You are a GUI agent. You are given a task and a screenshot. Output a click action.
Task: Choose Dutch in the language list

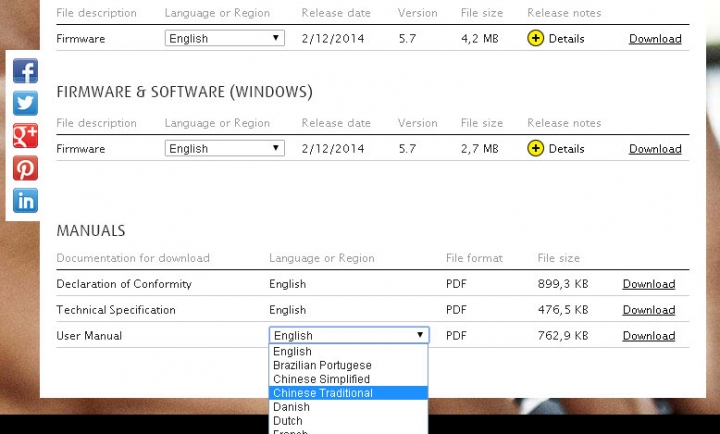tap(348, 420)
